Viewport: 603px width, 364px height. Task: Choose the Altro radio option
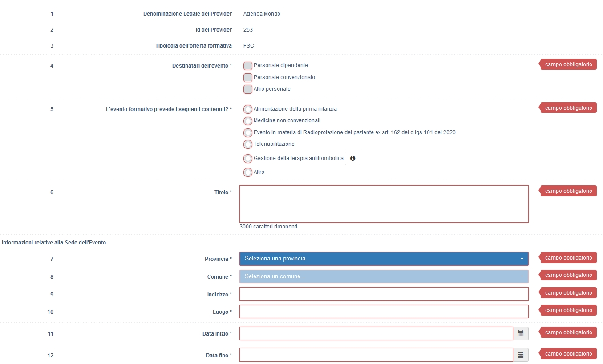pos(248,172)
